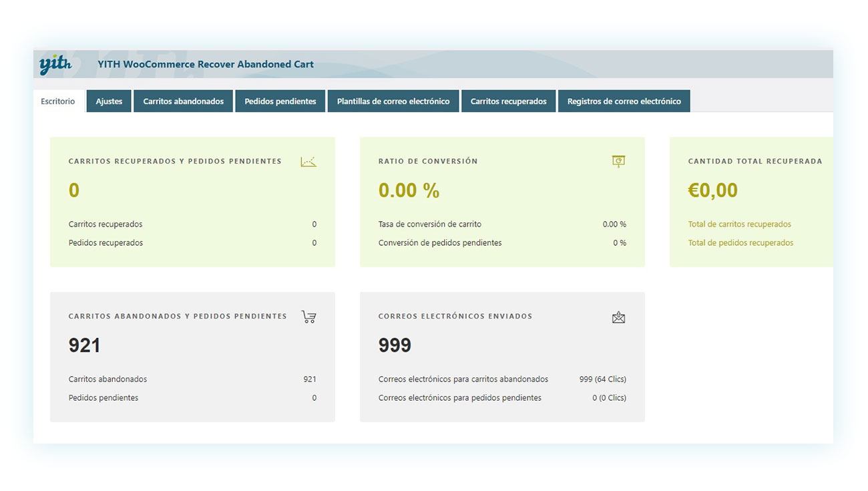This screenshot has width=868, height=491.
Task: Open Plantillas de correo electrónico tab
Action: (393, 102)
